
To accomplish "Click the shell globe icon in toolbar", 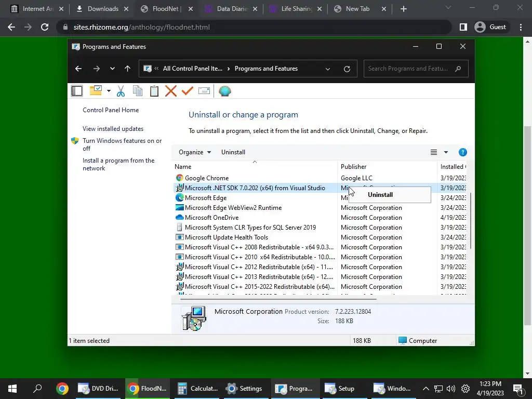I will tap(224, 91).
